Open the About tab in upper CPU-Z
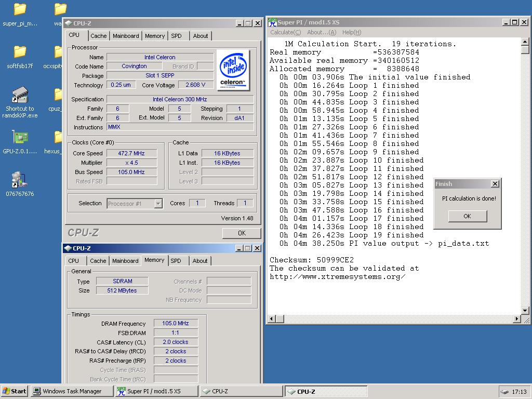Screen dimensions: 532x399 coord(201,36)
